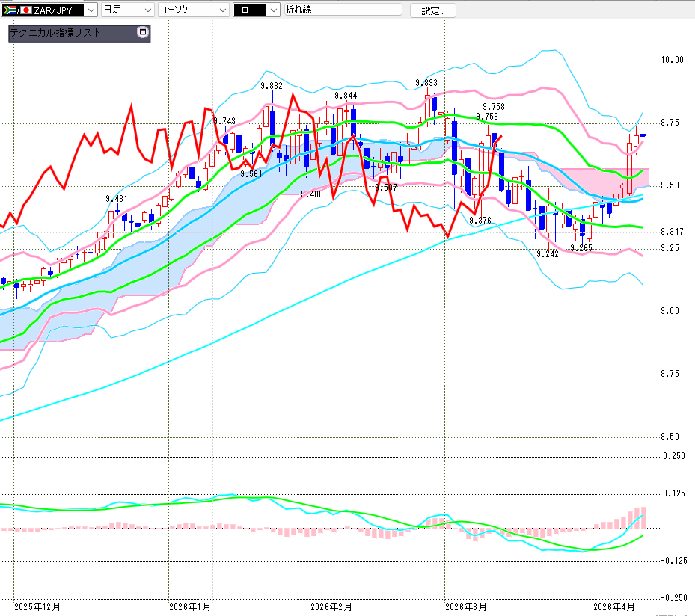Click the 0.125 oscillator axis label

tap(674, 493)
